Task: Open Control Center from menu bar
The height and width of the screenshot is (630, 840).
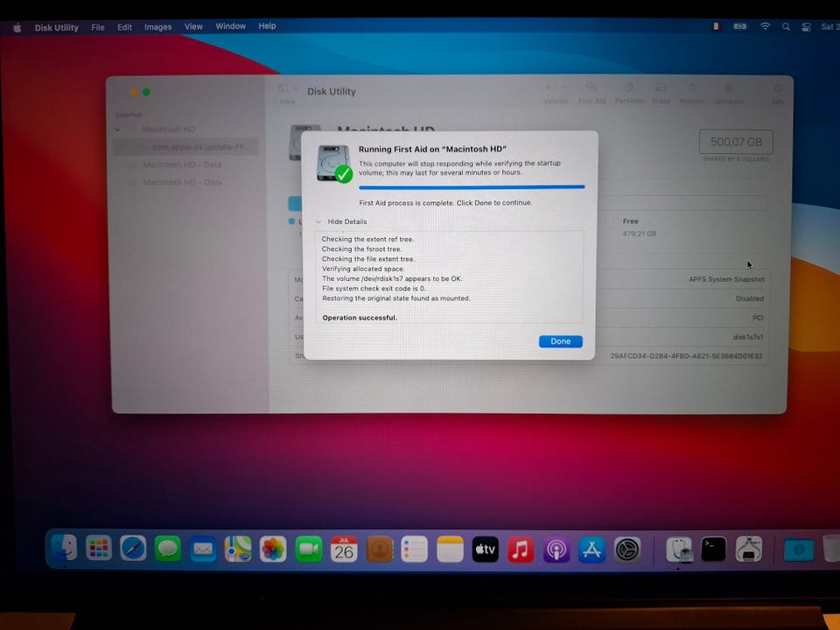Action: 806,27
